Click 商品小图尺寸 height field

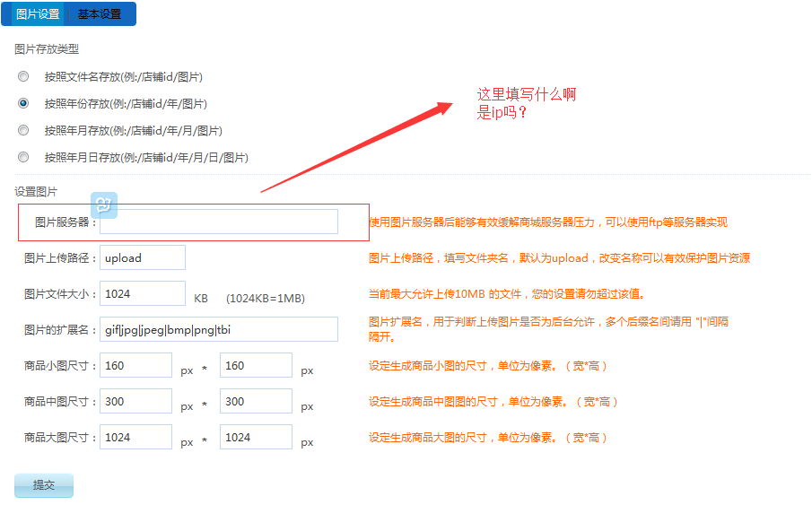coord(256,365)
